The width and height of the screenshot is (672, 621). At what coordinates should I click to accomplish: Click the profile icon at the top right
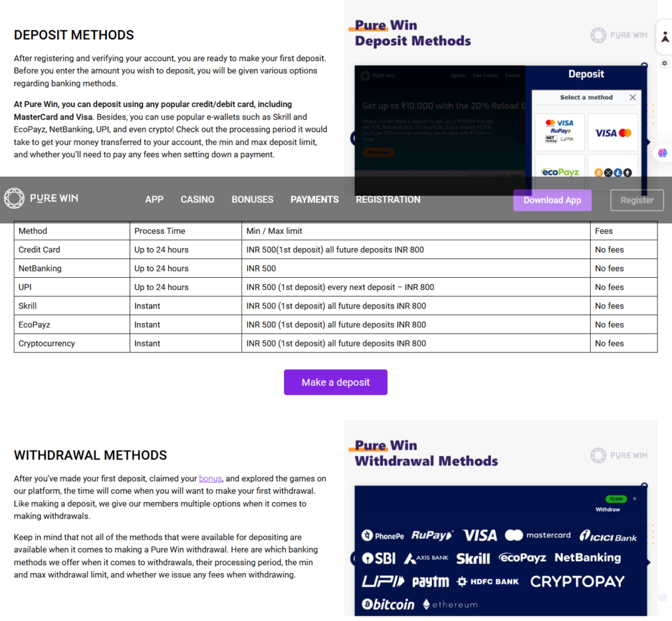pyautogui.click(x=664, y=37)
